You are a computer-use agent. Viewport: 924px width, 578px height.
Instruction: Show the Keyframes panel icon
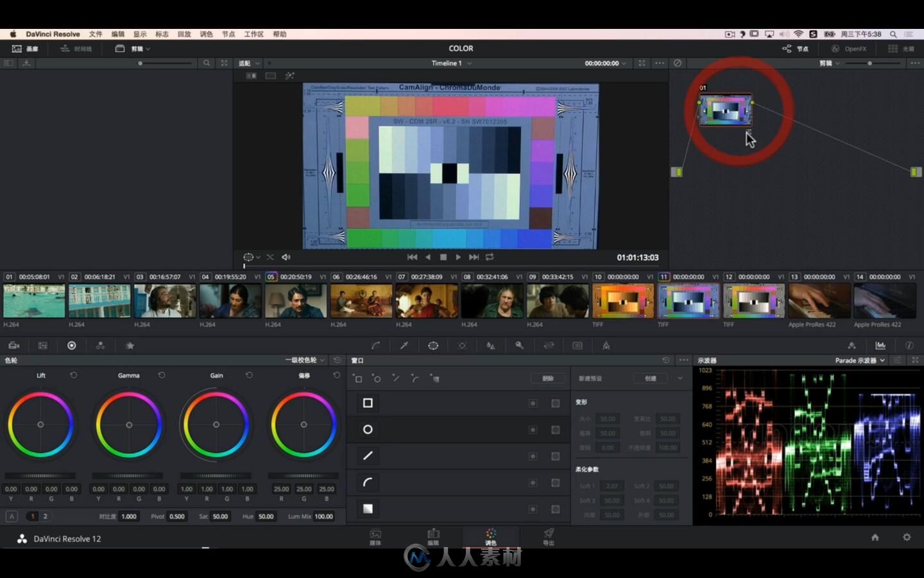point(851,346)
